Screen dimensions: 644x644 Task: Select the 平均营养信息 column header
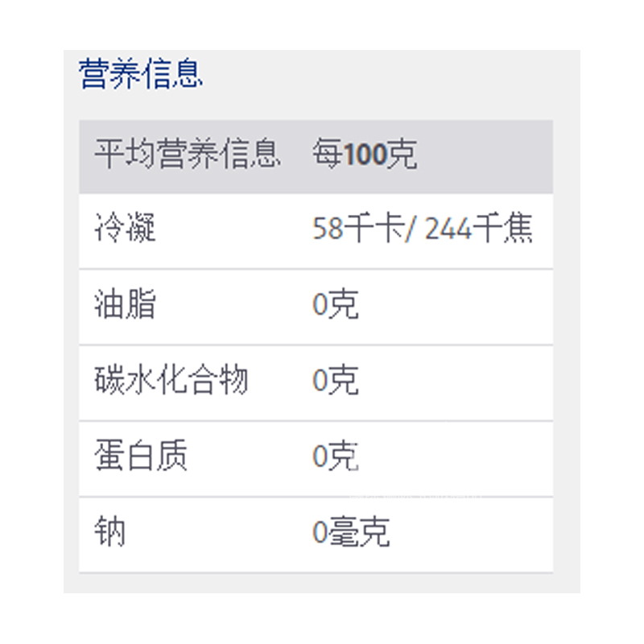coord(188,154)
